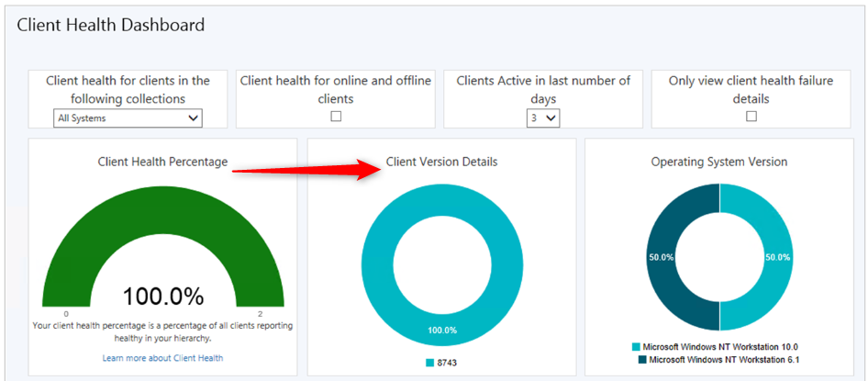Click the client health percentage description text
This screenshot has height=381, width=868.
click(x=162, y=331)
